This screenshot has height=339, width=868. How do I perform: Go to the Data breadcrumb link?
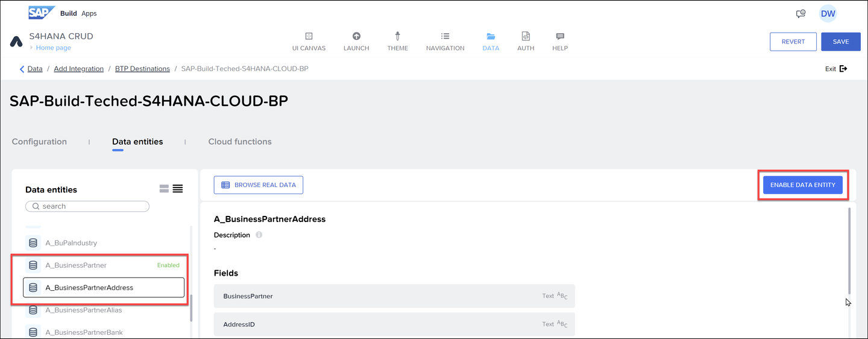35,69
